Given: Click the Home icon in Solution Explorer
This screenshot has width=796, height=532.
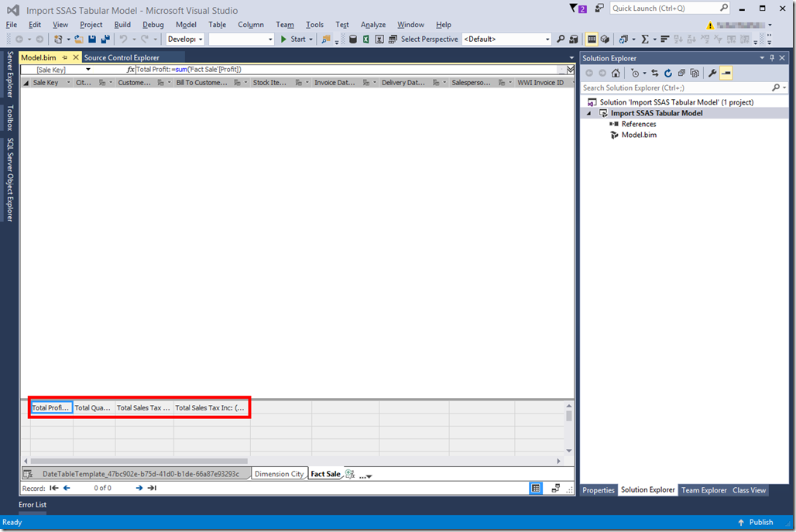Looking at the screenshot, I should pyautogui.click(x=616, y=73).
